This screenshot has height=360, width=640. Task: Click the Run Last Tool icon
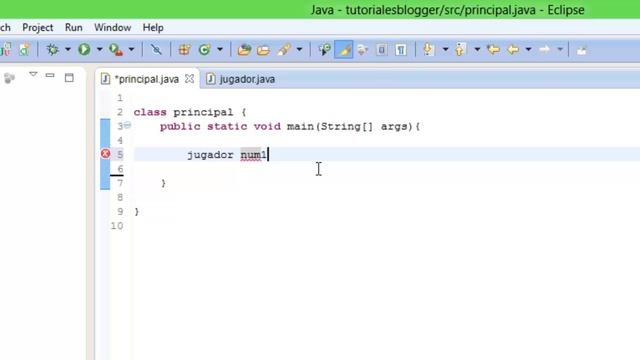coord(116,50)
